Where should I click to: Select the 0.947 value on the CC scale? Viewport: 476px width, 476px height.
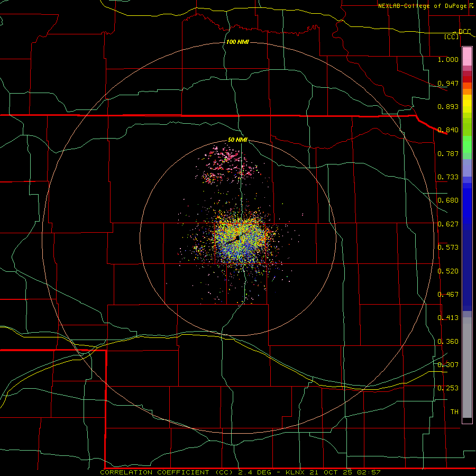tap(448, 83)
